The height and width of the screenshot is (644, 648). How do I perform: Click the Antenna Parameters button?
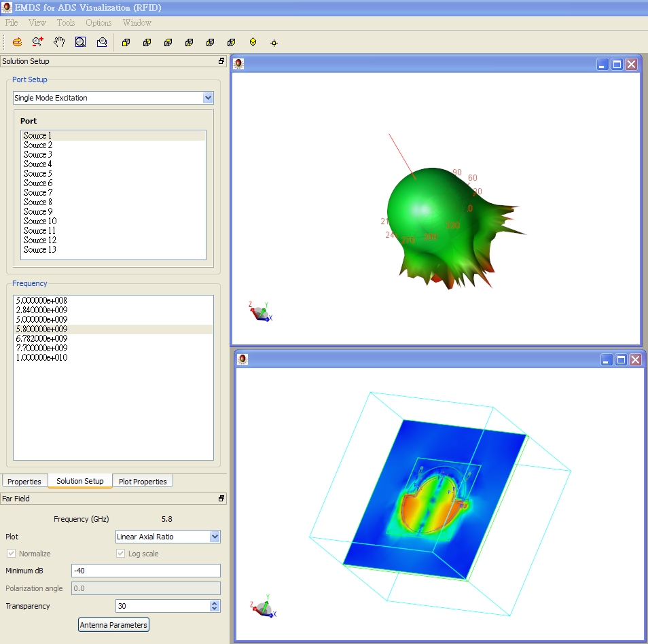[x=113, y=625]
